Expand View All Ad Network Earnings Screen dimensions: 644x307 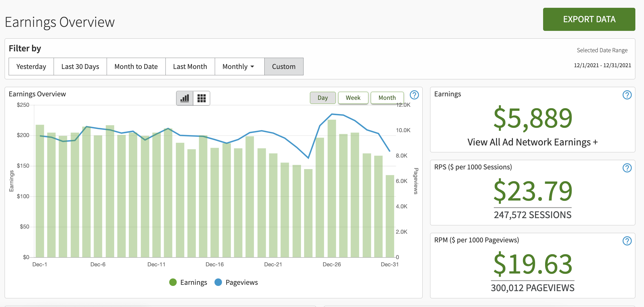[x=532, y=142]
